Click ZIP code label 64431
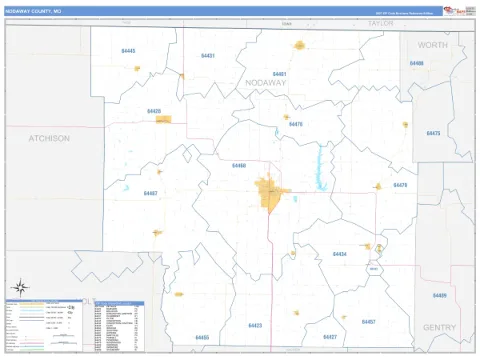480x360 pixels. coord(208,56)
